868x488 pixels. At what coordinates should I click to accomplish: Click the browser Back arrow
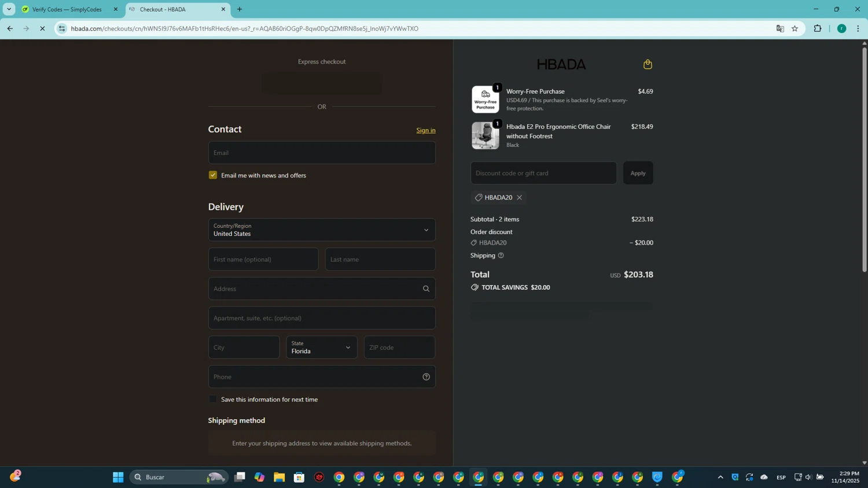pyautogui.click(x=10, y=28)
